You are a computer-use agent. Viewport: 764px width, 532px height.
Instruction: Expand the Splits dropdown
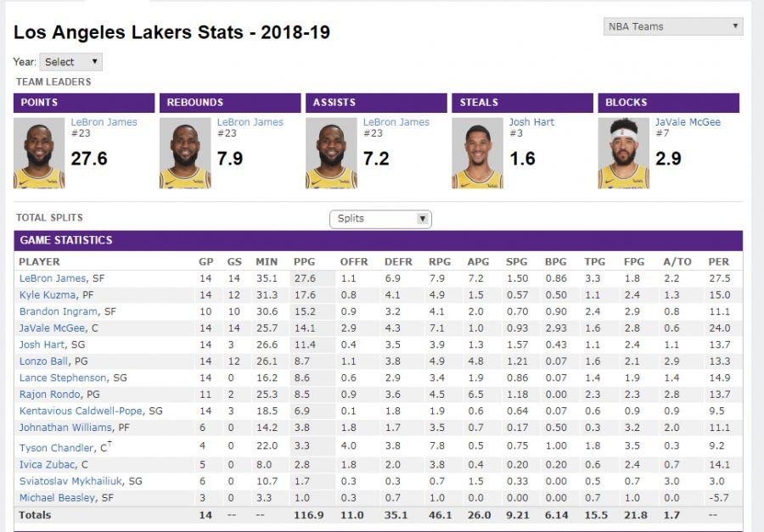pyautogui.click(x=380, y=219)
